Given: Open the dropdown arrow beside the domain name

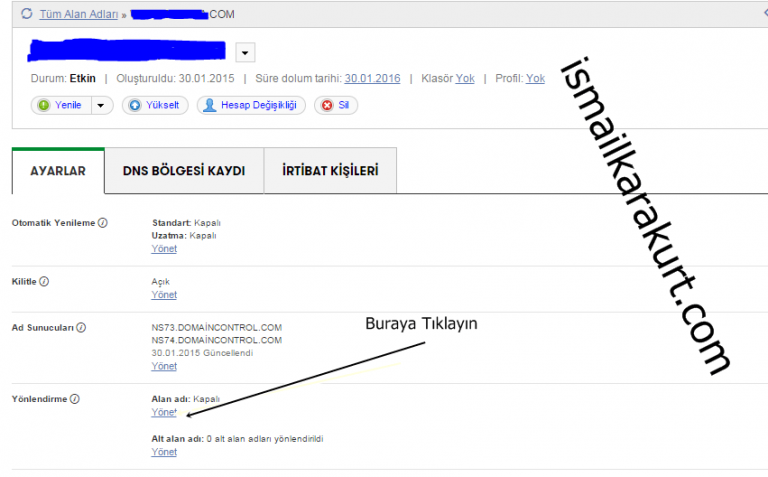Looking at the screenshot, I should click(x=247, y=52).
